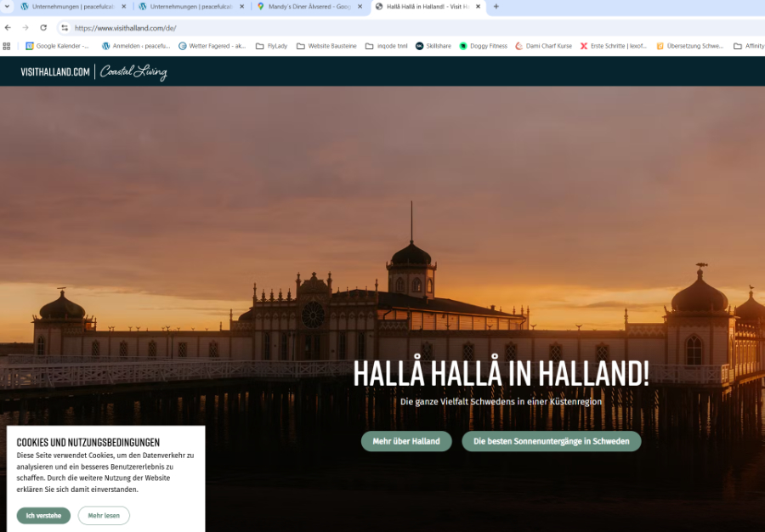765x532 pixels.
Task: Open Die besten Sonnenuntergänge in Schweden
Action: click(551, 441)
